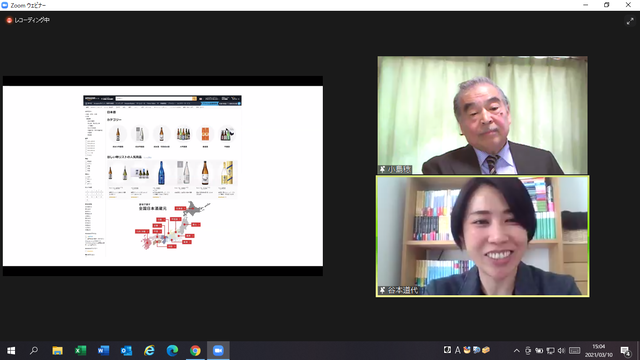Switch to the Zoom taskbar icon
640x360 pixels.
[218, 351]
